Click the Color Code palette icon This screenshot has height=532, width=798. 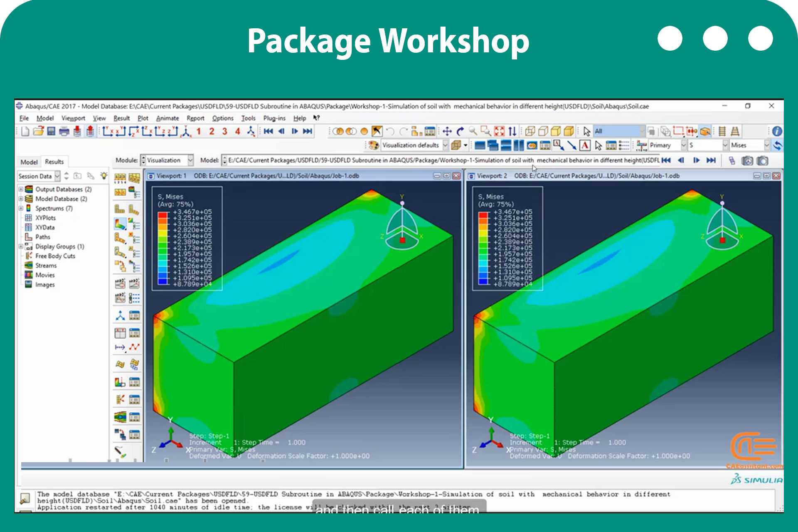(x=374, y=145)
